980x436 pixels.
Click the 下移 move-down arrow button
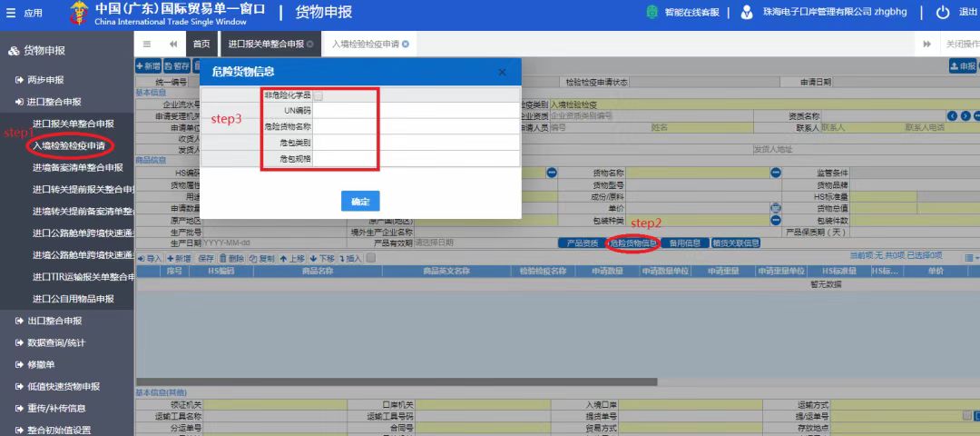(322, 258)
